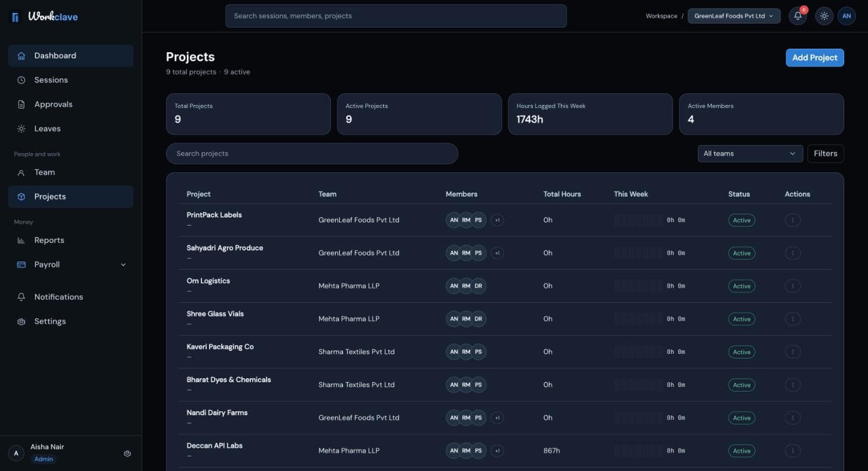Screen dimensions: 868x471
Task: Click the Total Hours column header
Action: point(562,194)
